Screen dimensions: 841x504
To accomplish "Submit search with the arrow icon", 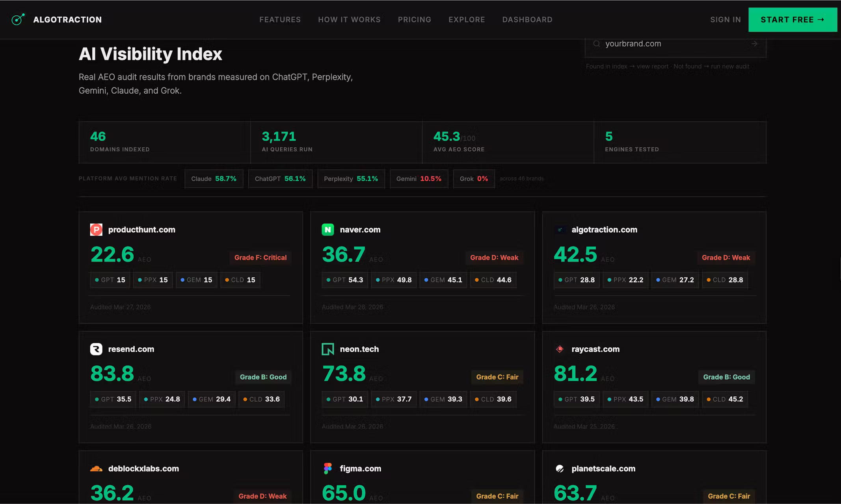I will coord(754,44).
